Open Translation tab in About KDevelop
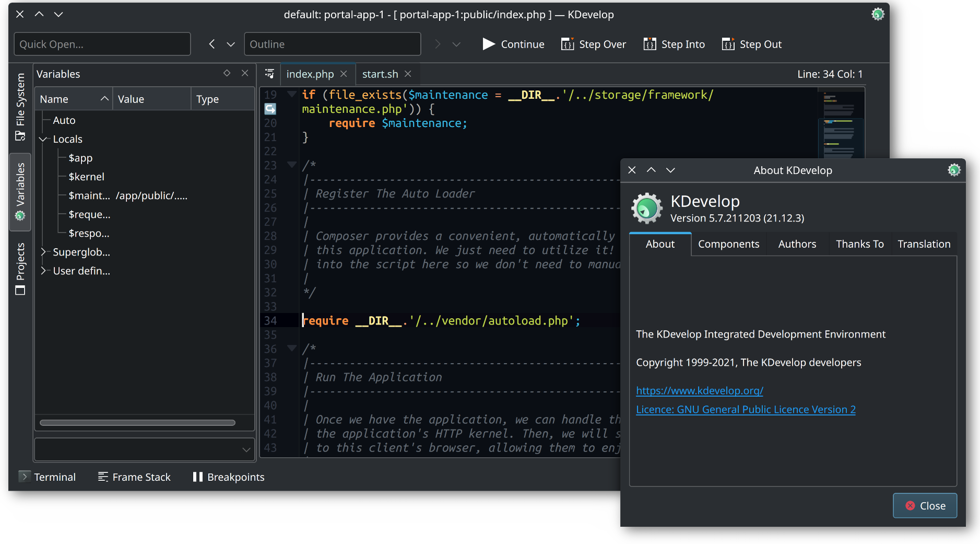The image size is (980, 544). (924, 244)
